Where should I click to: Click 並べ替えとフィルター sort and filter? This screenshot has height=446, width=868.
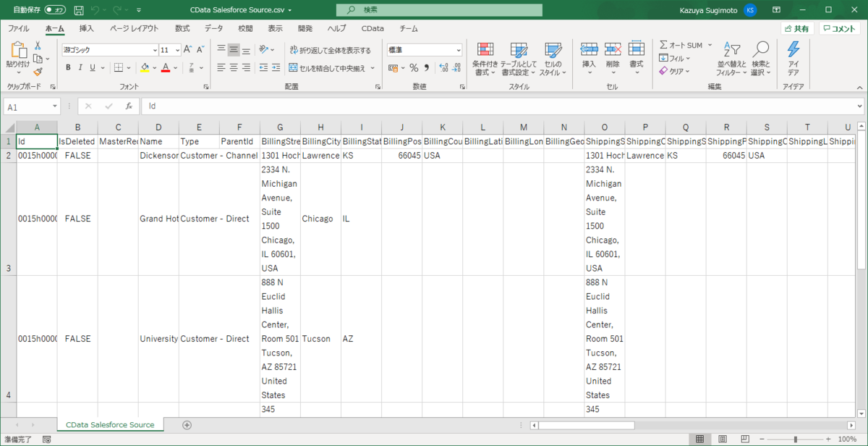click(732, 59)
